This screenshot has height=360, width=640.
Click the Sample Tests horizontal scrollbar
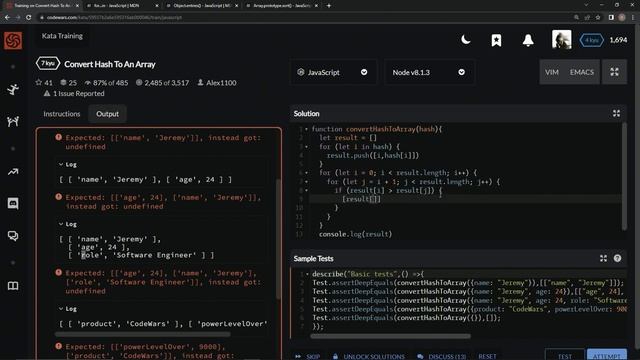[x=390, y=336]
